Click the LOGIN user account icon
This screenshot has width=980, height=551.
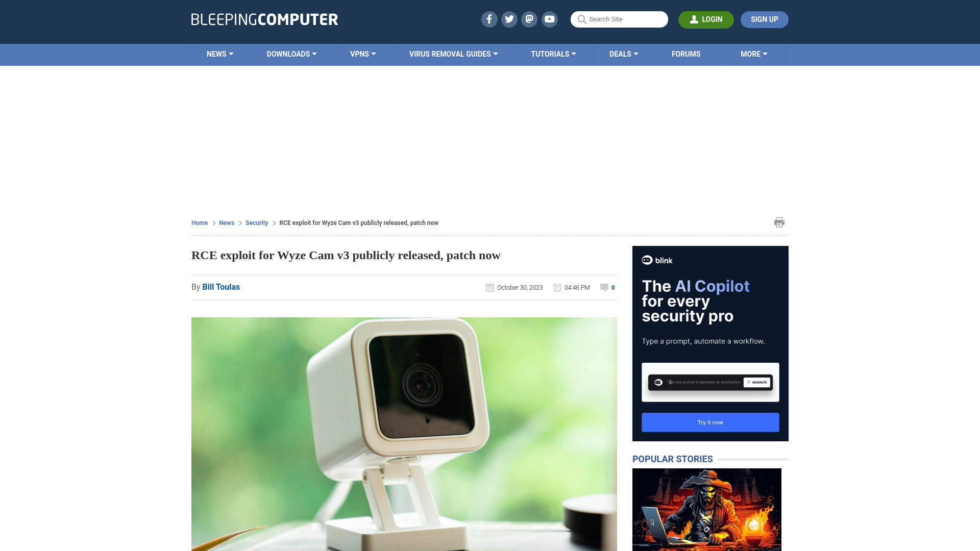coord(693,19)
